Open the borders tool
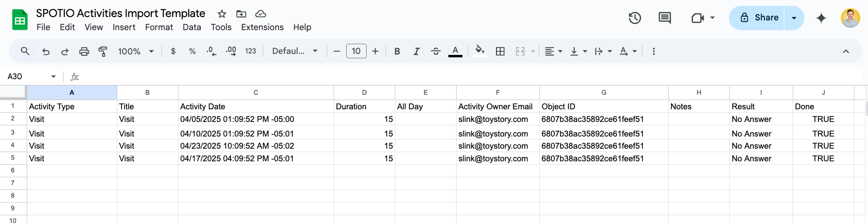 click(500, 51)
